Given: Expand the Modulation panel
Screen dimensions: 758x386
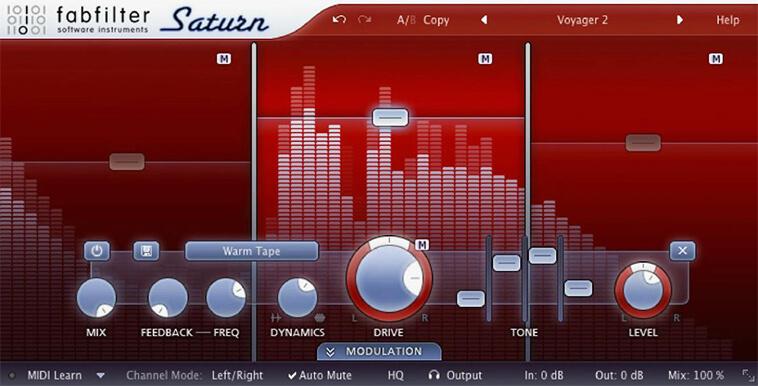Looking at the screenshot, I should (379, 352).
